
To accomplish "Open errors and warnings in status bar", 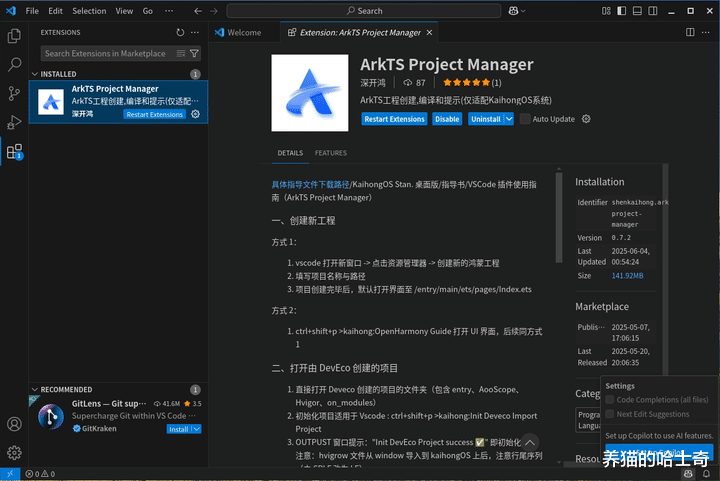I will (x=40, y=474).
